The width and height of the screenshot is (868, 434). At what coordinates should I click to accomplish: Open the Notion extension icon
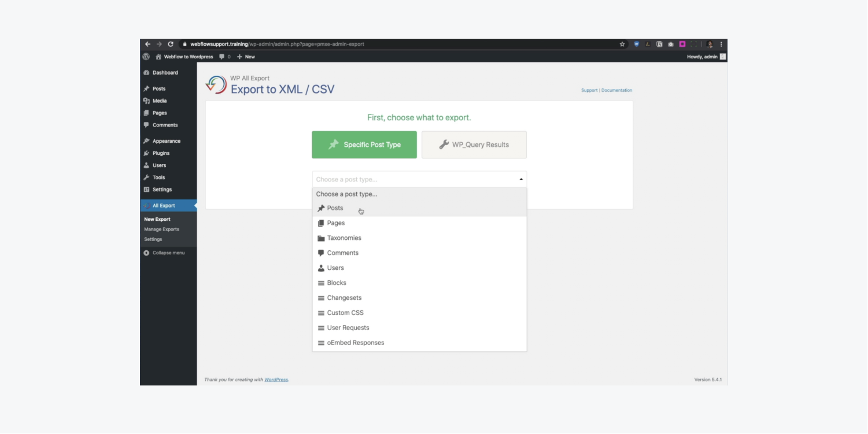point(660,44)
